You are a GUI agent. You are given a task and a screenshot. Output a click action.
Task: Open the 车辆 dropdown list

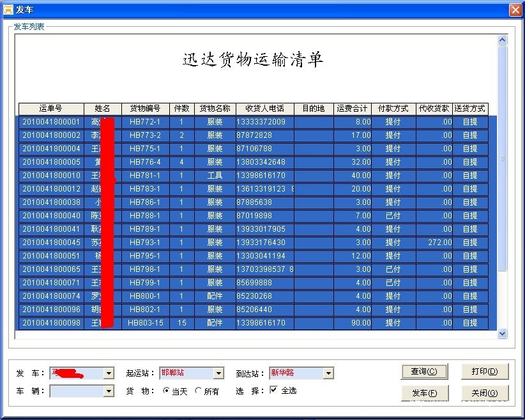[x=108, y=391]
